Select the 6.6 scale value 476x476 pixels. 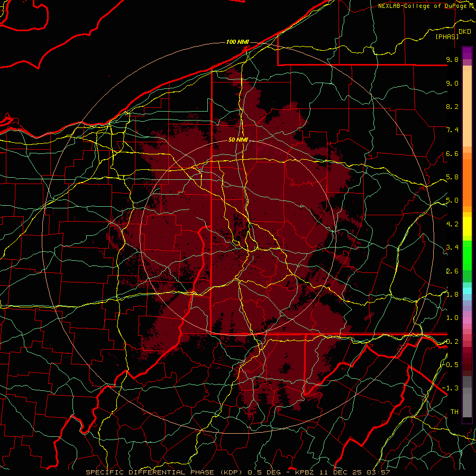pyautogui.click(x=452, y=153)
